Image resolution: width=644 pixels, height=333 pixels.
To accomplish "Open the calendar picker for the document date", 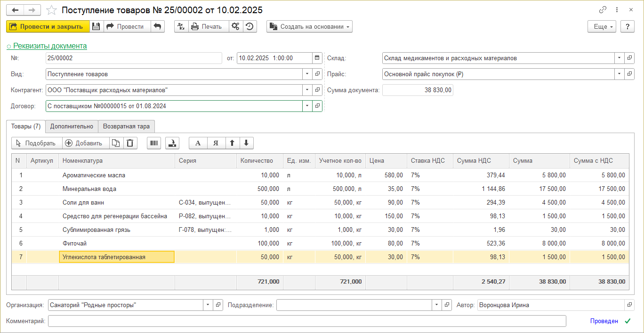I will click(317, 58).
